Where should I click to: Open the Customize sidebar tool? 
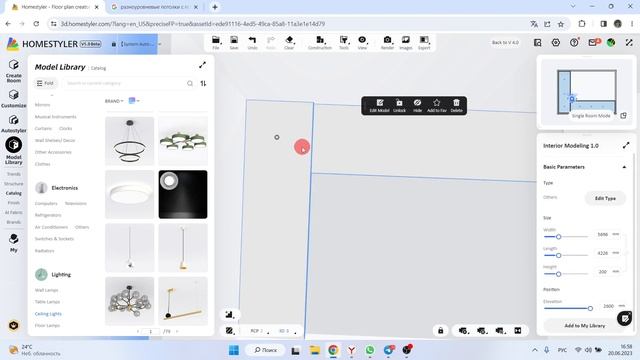[x=13, y=99]
